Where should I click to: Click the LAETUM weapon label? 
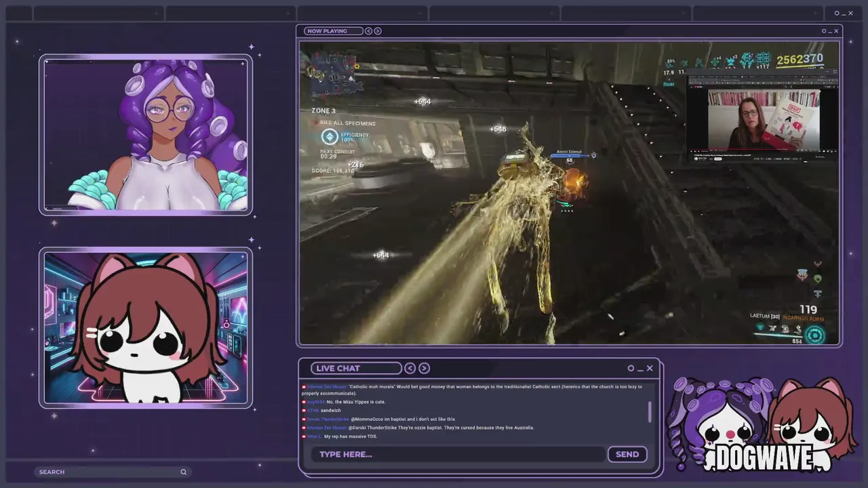(x=764, y=316)
